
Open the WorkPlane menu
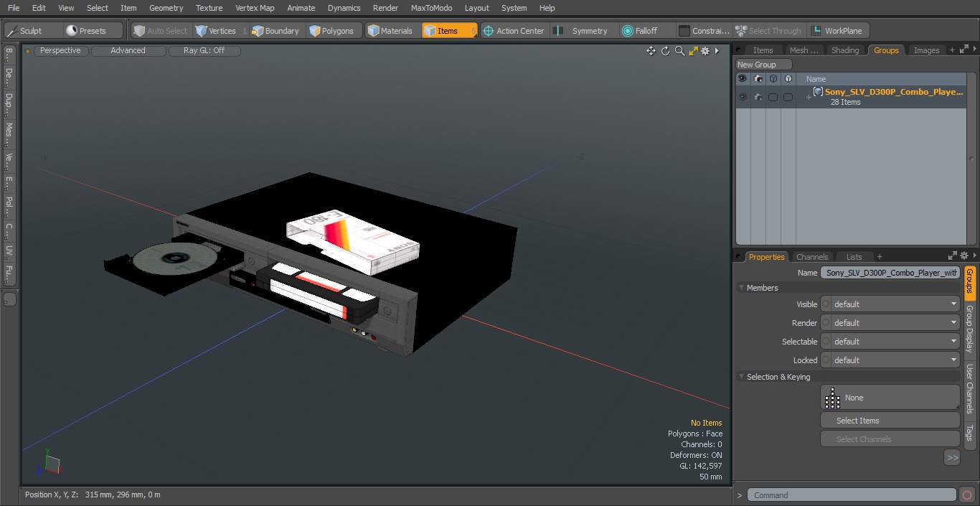[838, 31]
